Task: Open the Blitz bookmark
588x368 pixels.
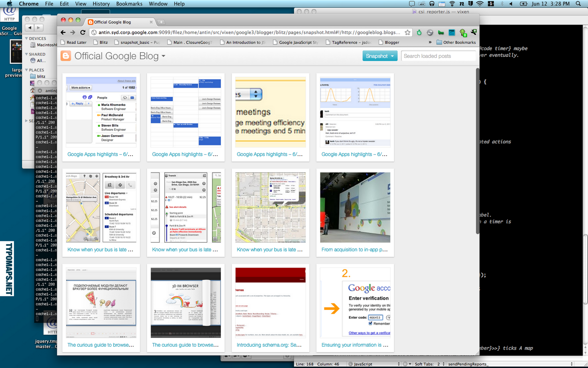Action: [100, 42]
